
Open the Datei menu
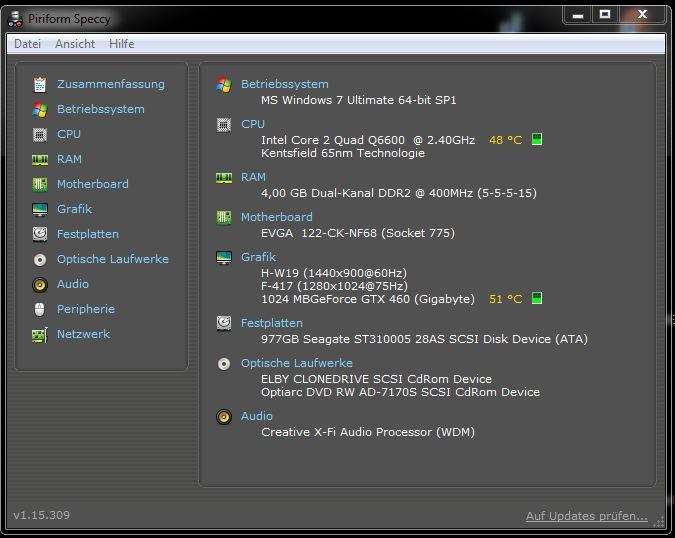(x=28, y=44)
